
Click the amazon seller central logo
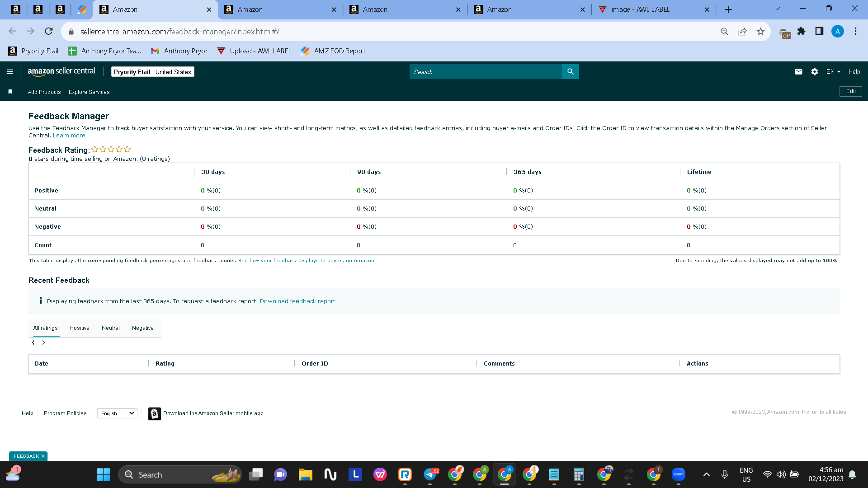click(x=61, y=72)
